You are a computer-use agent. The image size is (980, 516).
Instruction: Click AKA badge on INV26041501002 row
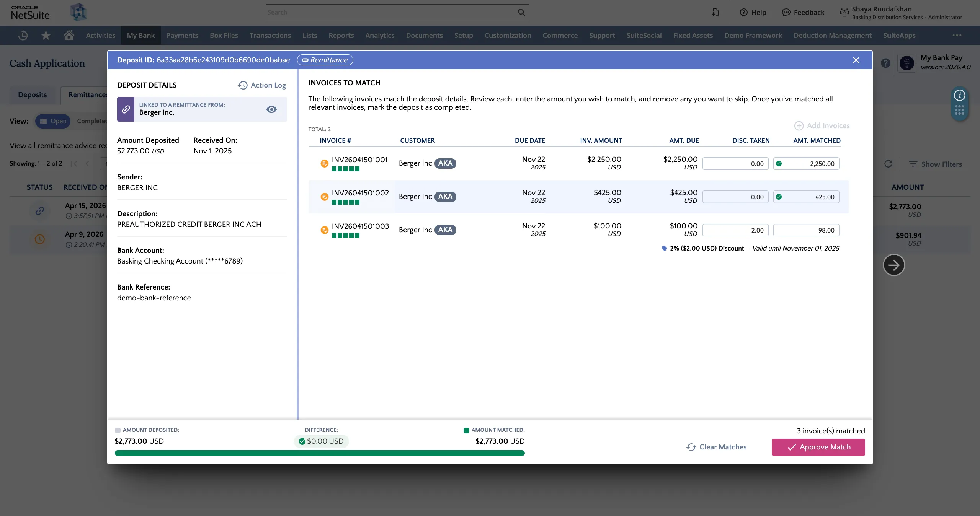coord(445,197)
